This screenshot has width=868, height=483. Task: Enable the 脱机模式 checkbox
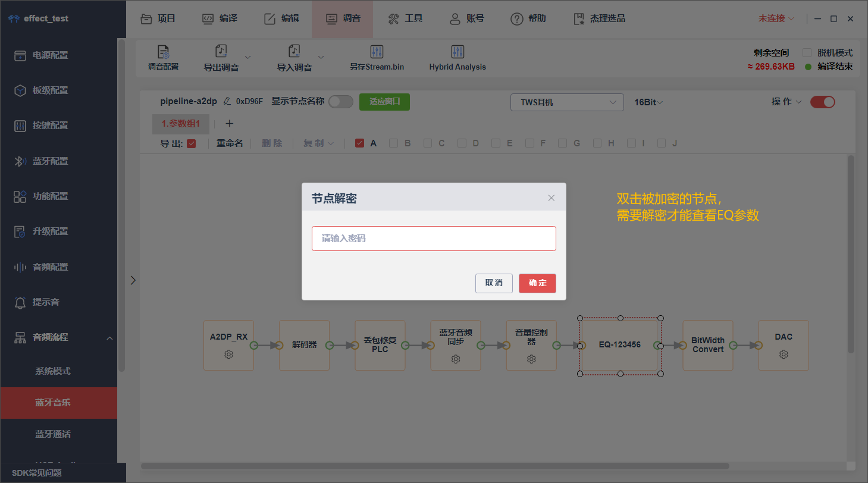pyautogui.click(x=807, y=52)
